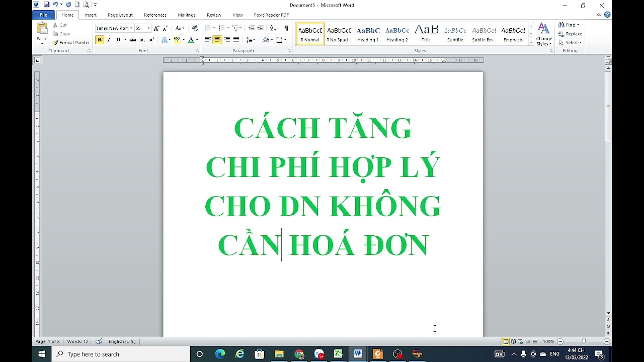Apply subscript formatting
This screenshot has width=644, height=362.
coord(142,40)
